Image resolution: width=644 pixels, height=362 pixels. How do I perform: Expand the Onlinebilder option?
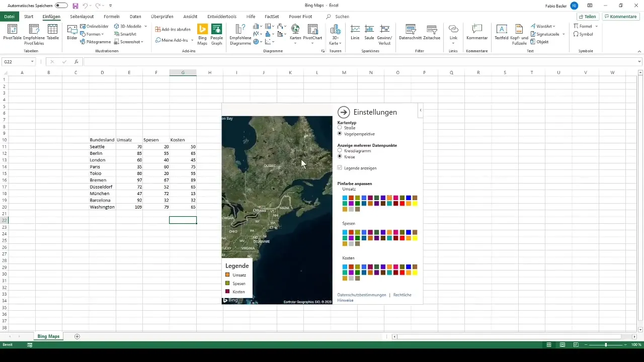[95, 26]
